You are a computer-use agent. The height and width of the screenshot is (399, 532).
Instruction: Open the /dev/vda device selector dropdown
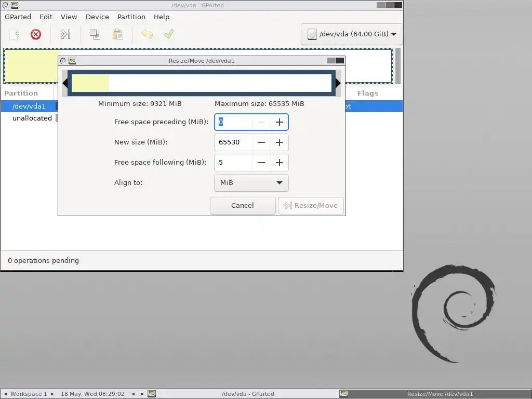pyautogui.click(x=352, y=34)
